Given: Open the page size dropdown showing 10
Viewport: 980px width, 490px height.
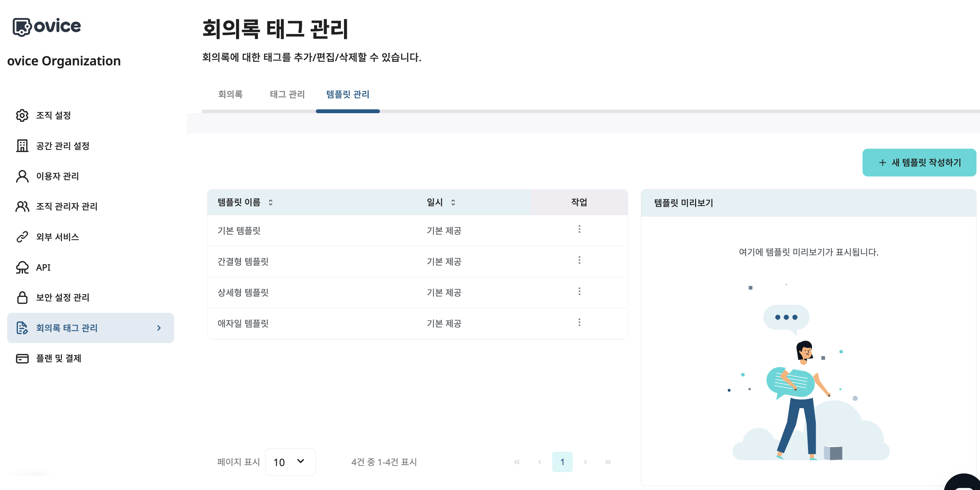Looking at the screenshot, I should pos(290,462).
